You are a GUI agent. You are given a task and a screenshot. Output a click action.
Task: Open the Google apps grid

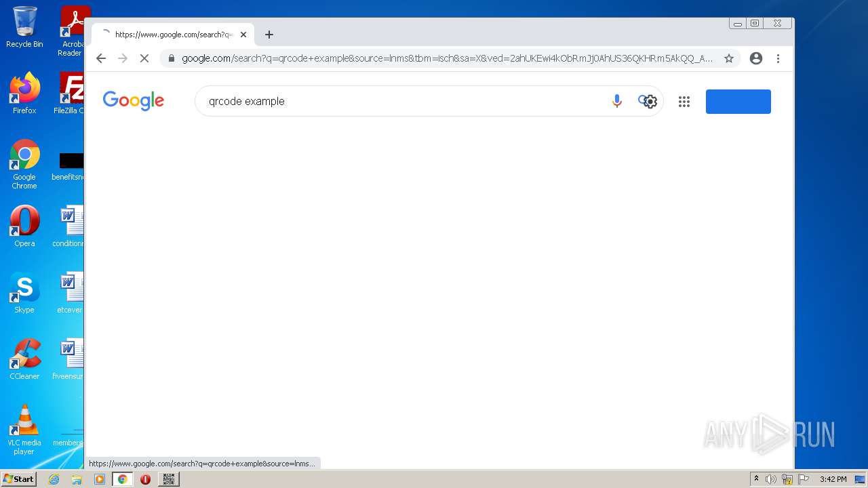click(684, 102)
